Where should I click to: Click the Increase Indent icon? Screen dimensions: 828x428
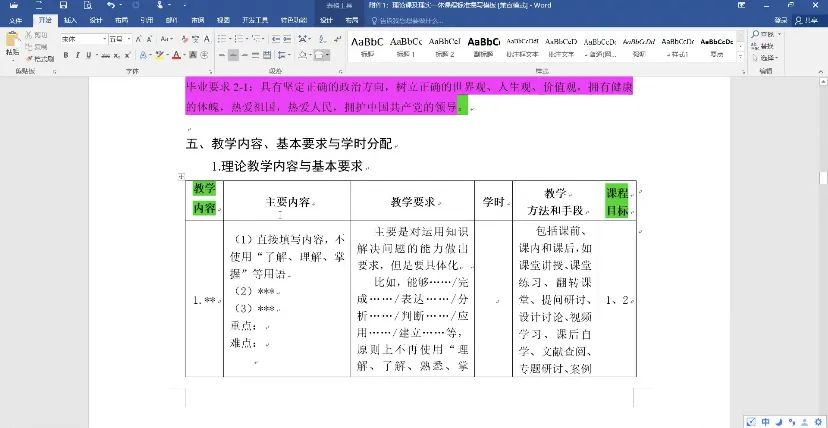click(287, 39)
